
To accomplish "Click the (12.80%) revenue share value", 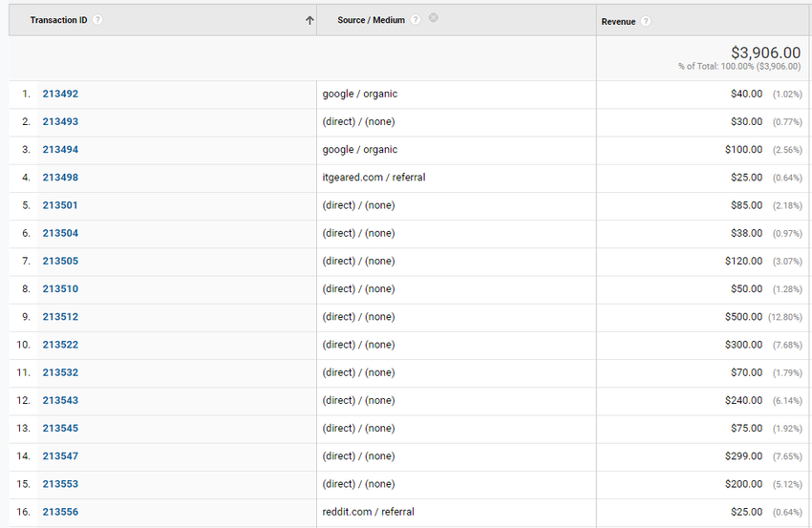I will [x=785, y=317].
